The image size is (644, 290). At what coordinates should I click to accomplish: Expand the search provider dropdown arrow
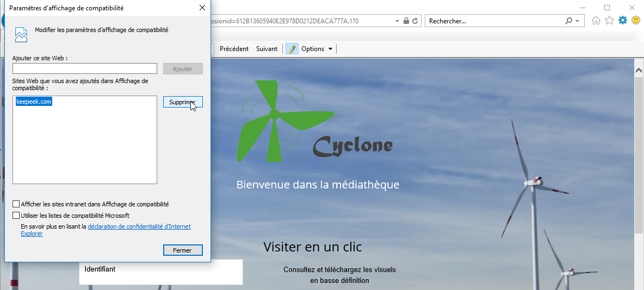click(x=578, y=21)
